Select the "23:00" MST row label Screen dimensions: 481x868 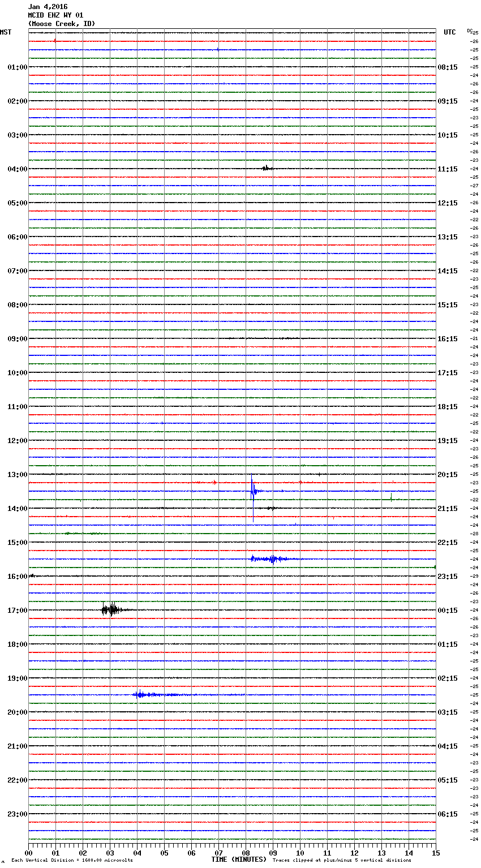[x=18, y=814]
